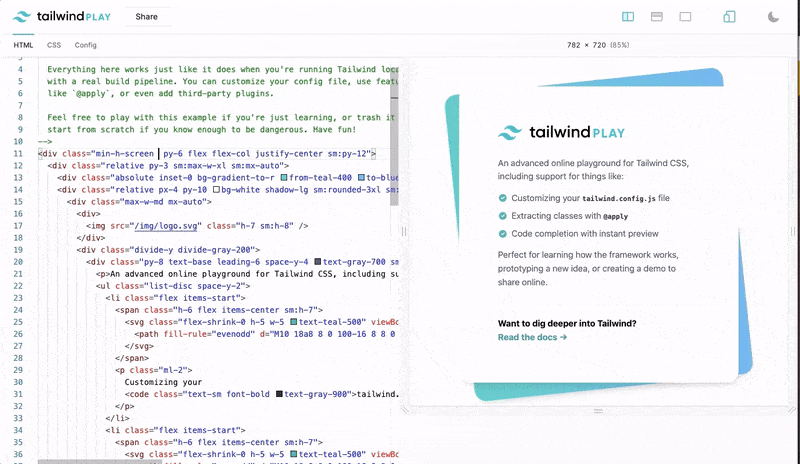
Task: Click "ml-2" class on line 29
Action: 173,370
